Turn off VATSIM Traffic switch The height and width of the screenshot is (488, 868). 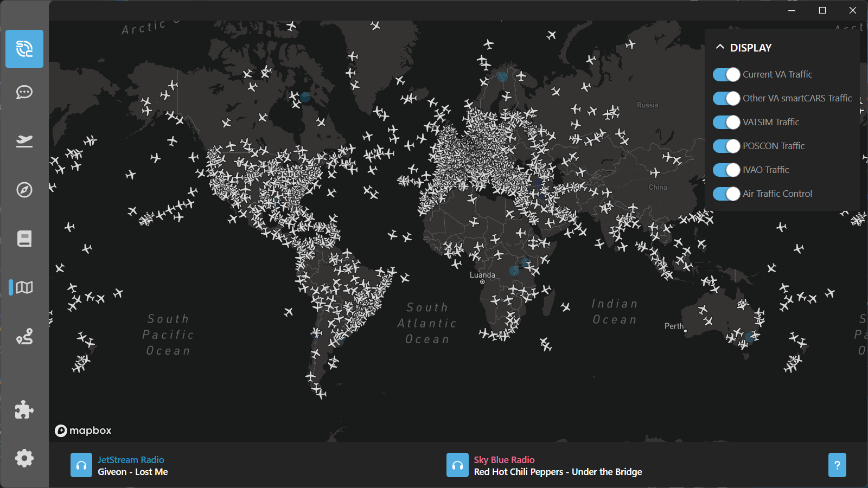[x=726, y=123]
